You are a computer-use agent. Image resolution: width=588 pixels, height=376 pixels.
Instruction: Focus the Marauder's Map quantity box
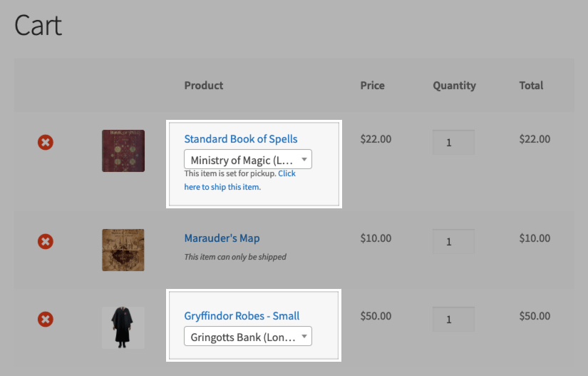[453, 241]
